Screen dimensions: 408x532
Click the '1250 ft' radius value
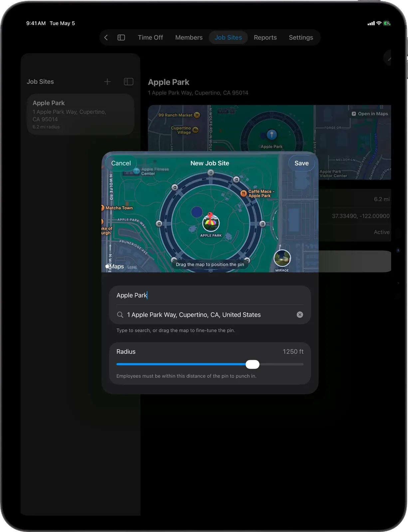tap(293, 352)
